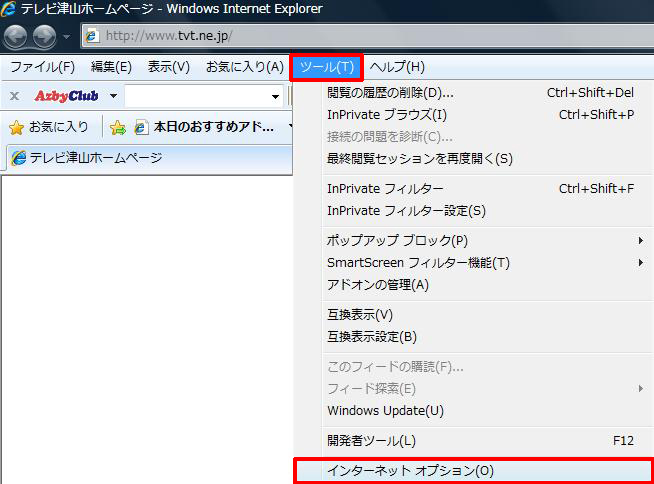
Task: Open the ファイル(F) menu
Action: coord(42,67)
